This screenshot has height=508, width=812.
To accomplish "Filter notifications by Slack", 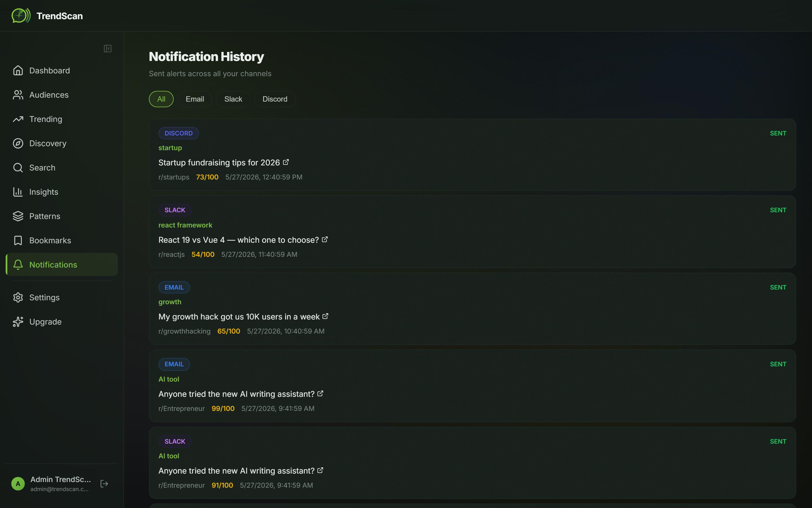I will point(233,99).
